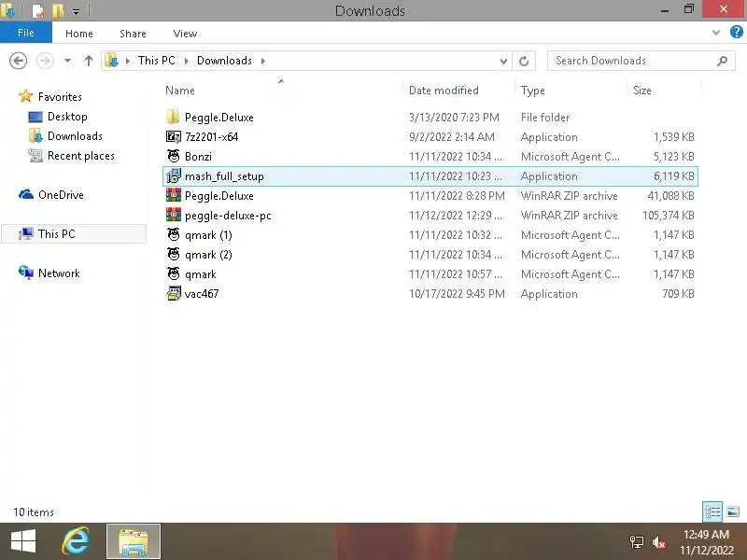The image size is (747, 560).
Task: Click '41,088 KB' size cell
Action: coord(670,196)
